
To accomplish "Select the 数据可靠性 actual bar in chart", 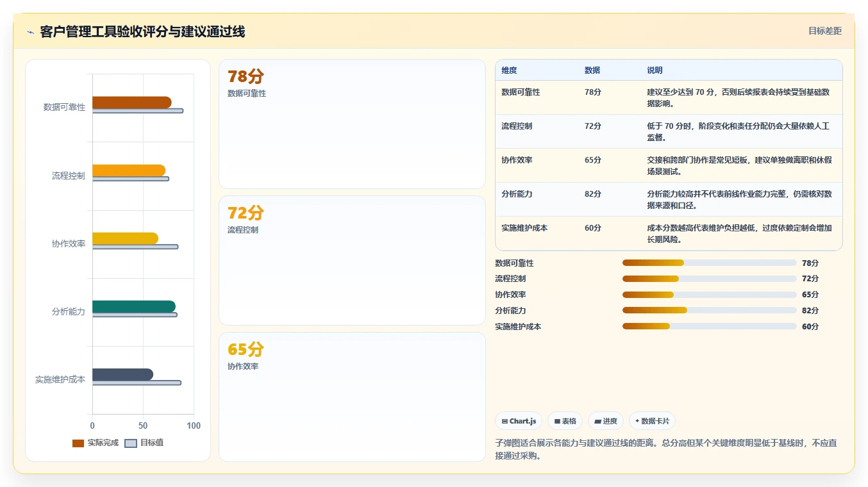I will point(131,103).
